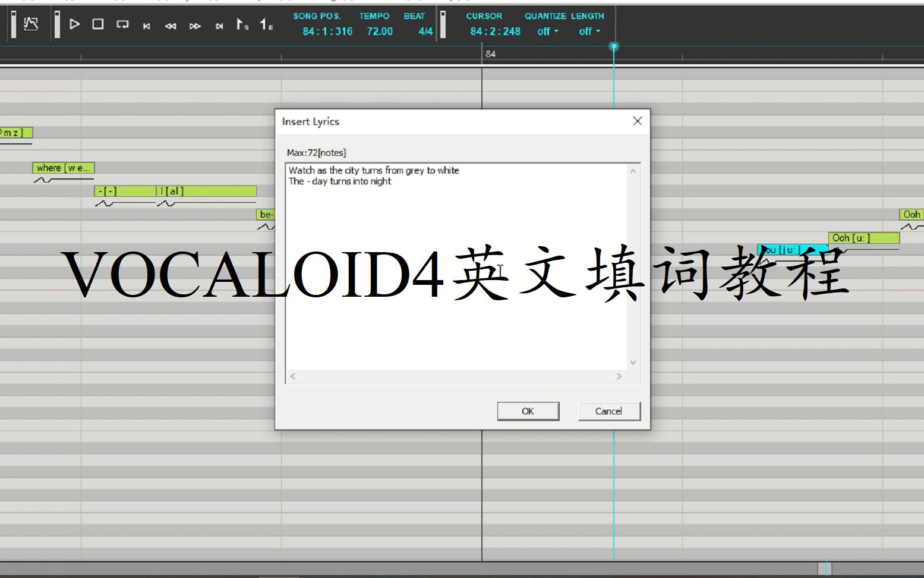Click measure 84 on the ruler
924x578 pixels.
click(x=490, y=54)
